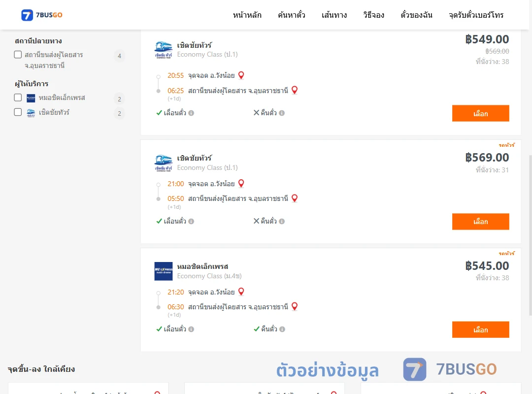This screenshot has height=394, width=532.
Task: Click the สถานีปลายทาง filter heading
Action: click(x=38, y=41)
